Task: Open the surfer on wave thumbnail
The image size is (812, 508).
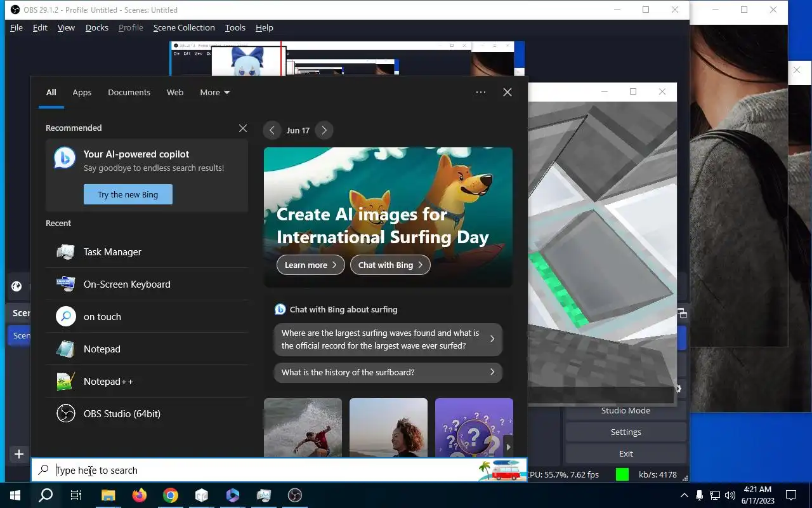Action: (303, 427)
